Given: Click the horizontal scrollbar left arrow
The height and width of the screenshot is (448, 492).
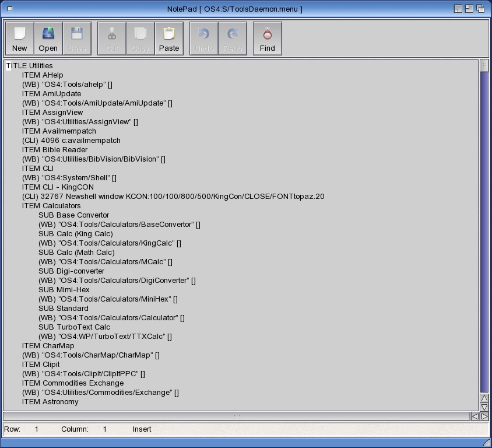Looking at the screenshot, I should tap(475, 416).
